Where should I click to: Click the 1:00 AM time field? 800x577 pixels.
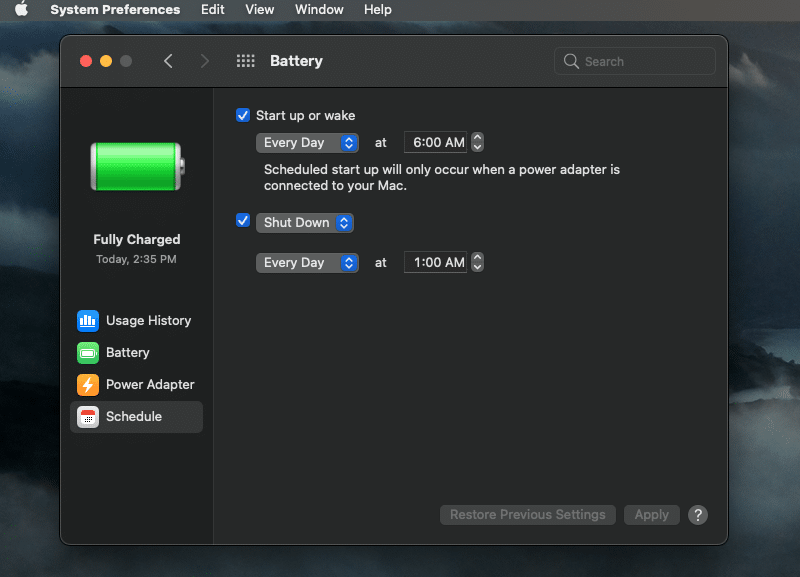coord(437,263)
